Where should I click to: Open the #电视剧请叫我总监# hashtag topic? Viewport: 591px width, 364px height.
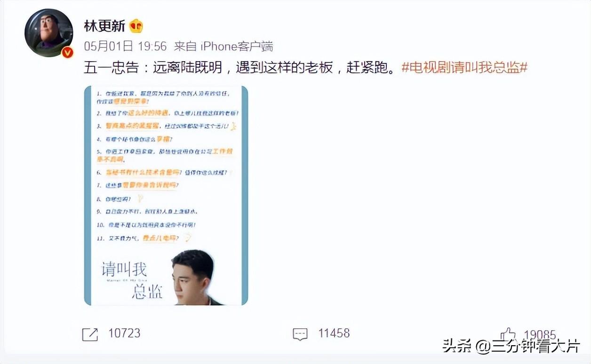point(464,67)
